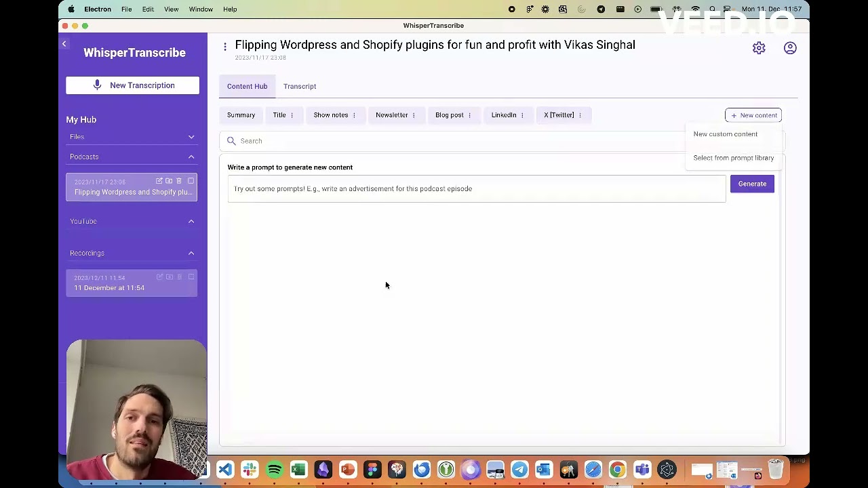Click the microphone icon on New Transcription
This screenshot has width=868, height=488.
97,85
